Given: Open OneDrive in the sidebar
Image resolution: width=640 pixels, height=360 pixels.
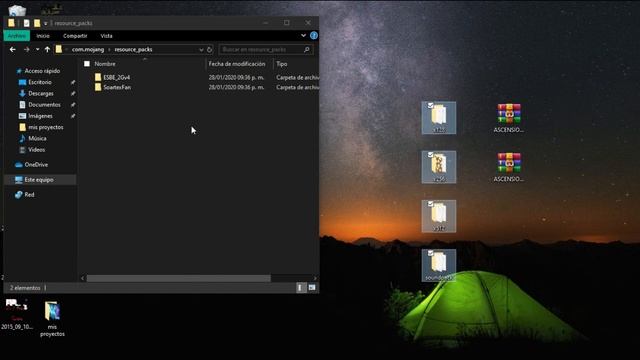Looking at the screenshot, I should [x=36, y=164].
